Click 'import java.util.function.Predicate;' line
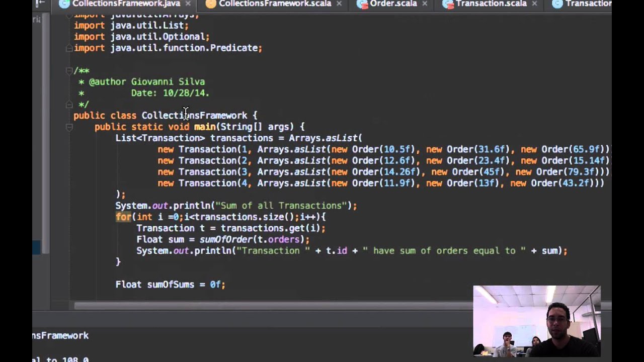This screenshot has height=362, width=644. pos(168,48)
